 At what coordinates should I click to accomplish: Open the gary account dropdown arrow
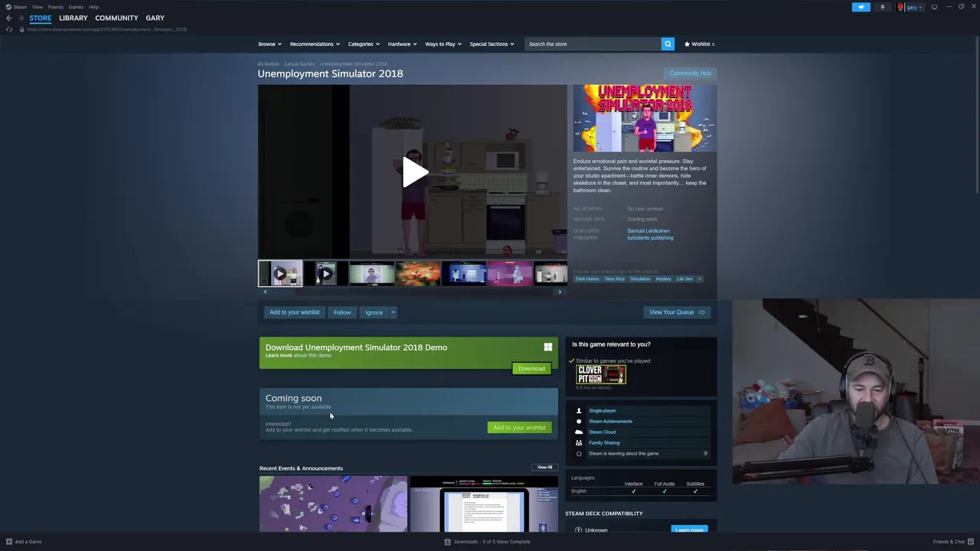click(x=921, y=7)
